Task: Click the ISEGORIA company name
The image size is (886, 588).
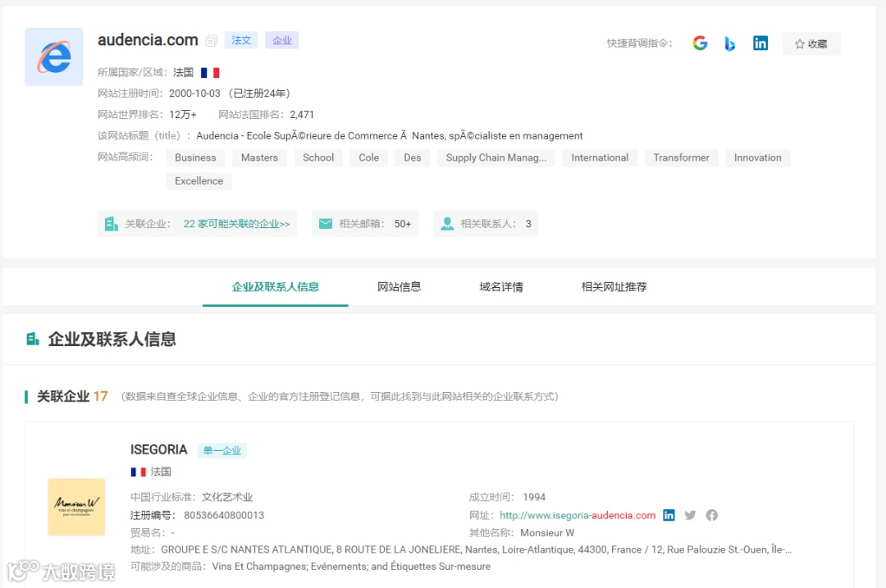Action: [x=159, y=449]
